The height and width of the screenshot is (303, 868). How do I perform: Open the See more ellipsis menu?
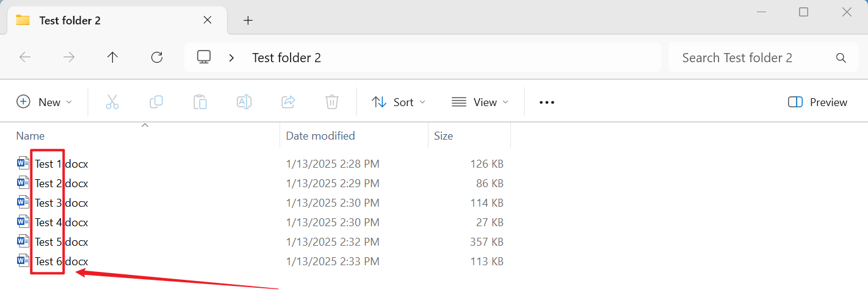pyautogui.click(x=547, y=102)
